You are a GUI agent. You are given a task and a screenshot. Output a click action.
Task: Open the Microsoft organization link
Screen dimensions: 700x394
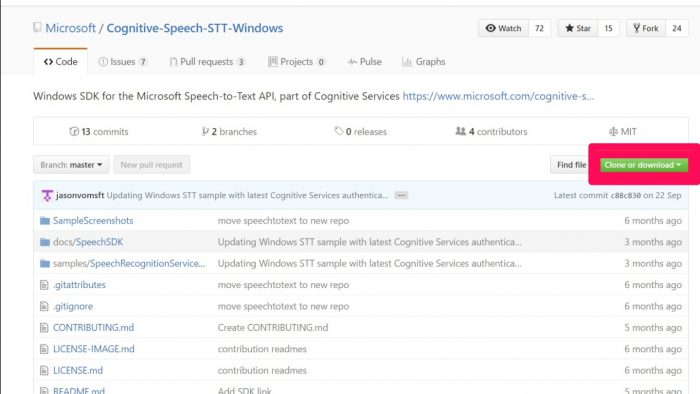pos(71,28)
